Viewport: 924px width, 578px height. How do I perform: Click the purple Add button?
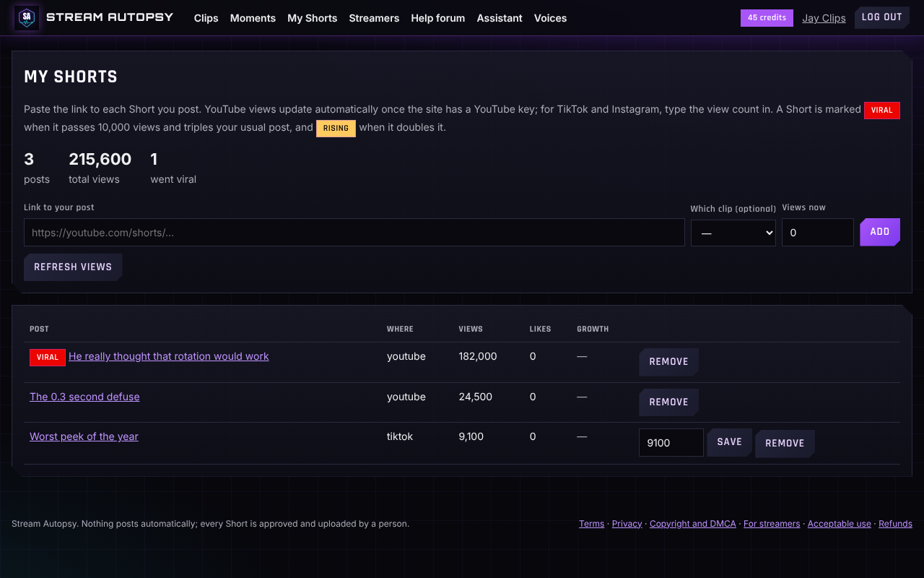[x=880, y=232]
